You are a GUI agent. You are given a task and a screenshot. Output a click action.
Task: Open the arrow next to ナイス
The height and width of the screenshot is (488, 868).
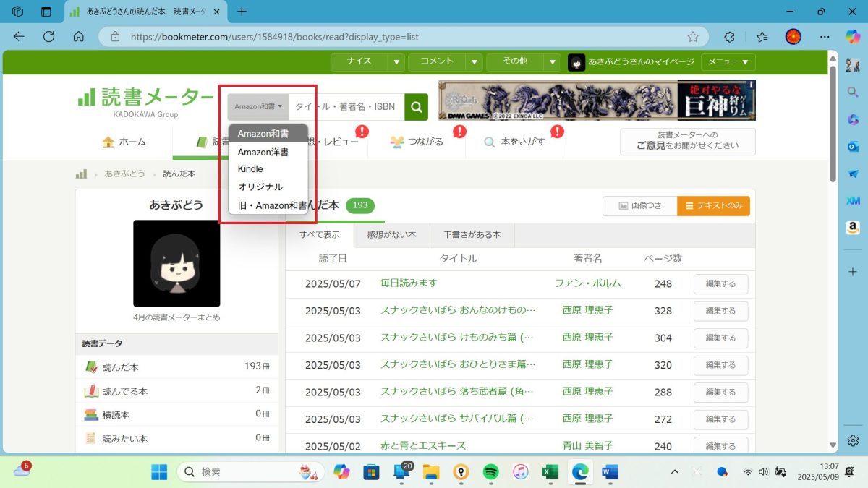pyautogui.click(x=396, y=62)
